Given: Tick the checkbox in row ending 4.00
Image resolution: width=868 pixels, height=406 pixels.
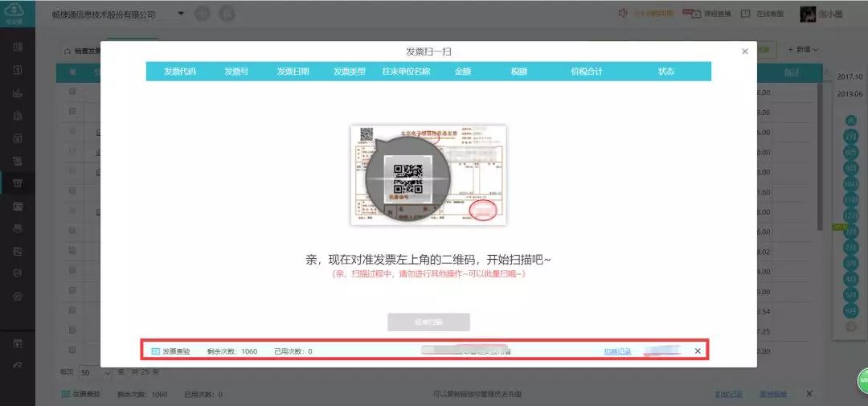Looking at the screenshot, I should (72, 271).
